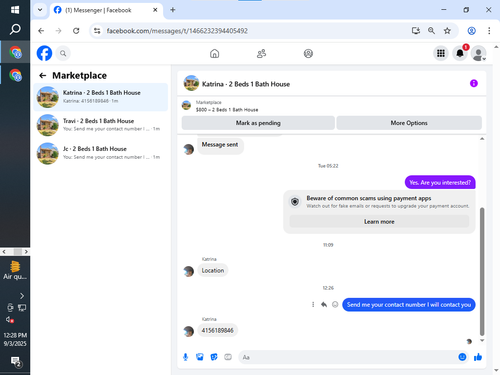500x375 pixels.
Task: Open the Friends icon in top navigation
Action: (261, 53)
